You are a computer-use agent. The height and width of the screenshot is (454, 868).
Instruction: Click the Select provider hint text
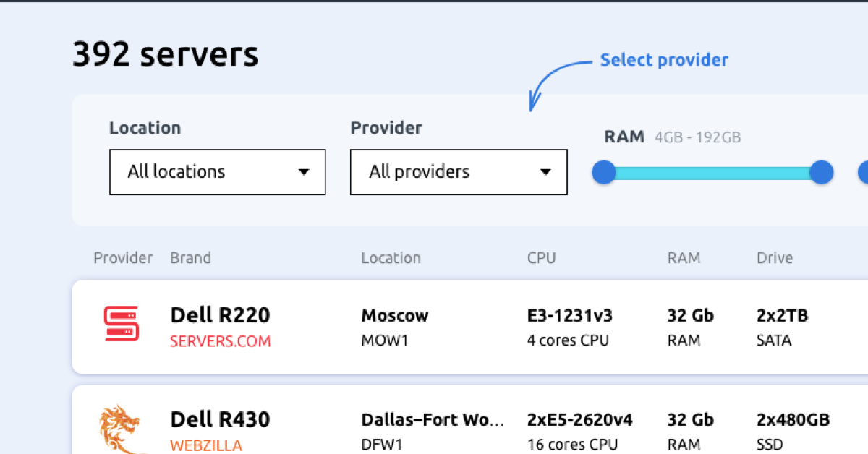[664, 60]
